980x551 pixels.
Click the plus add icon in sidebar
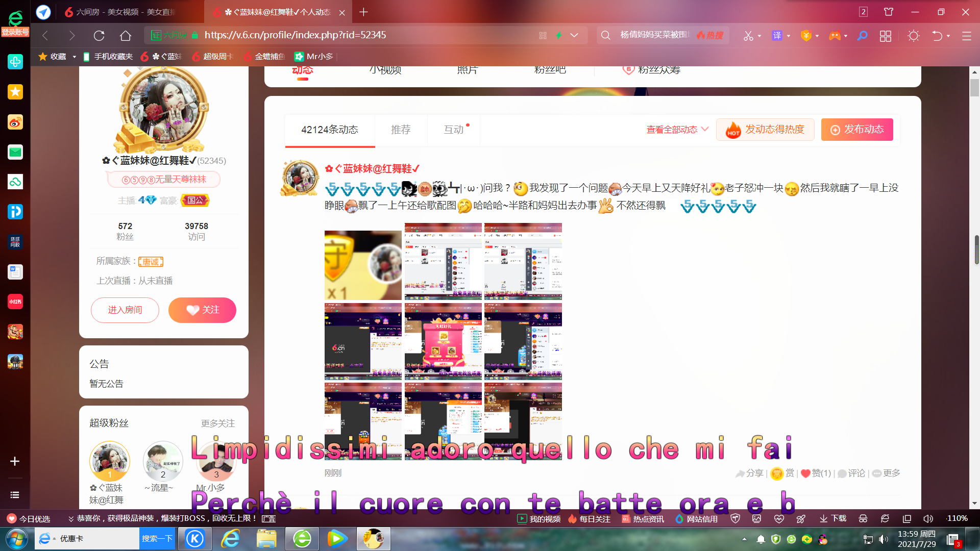click(x=15, y=461)
